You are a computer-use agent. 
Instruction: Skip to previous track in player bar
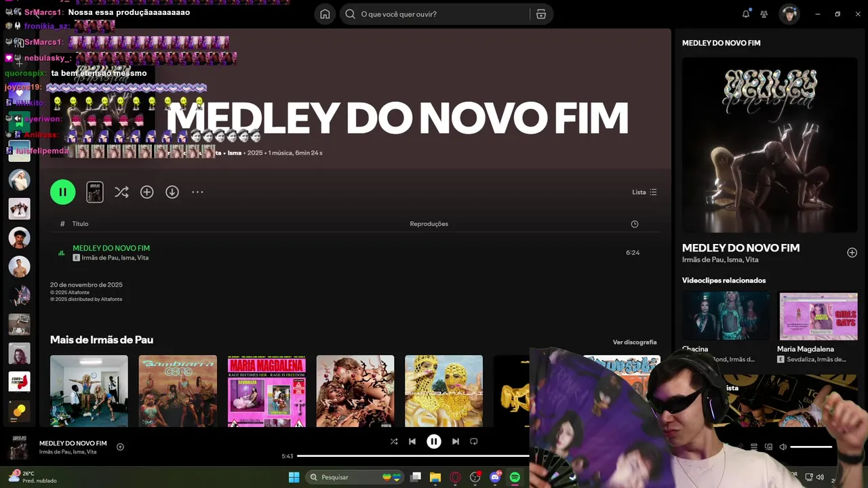(x=412, y=441)
